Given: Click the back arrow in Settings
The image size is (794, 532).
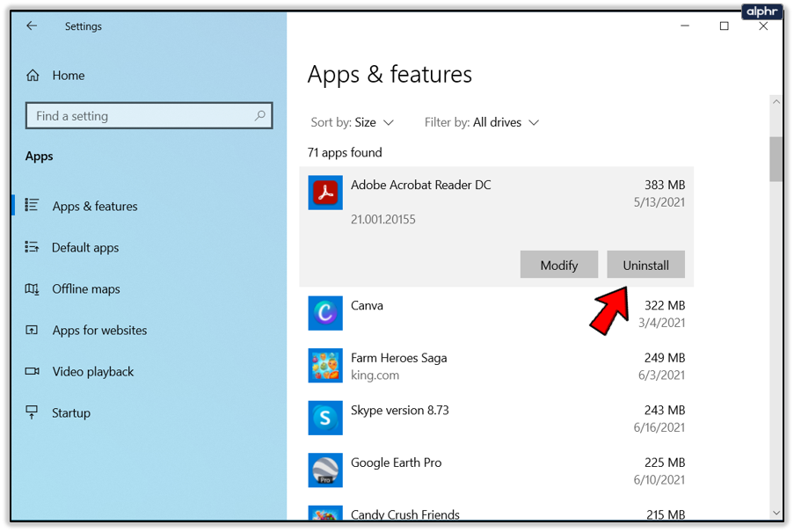Looking at the screenshot, I should pos(32,26).
